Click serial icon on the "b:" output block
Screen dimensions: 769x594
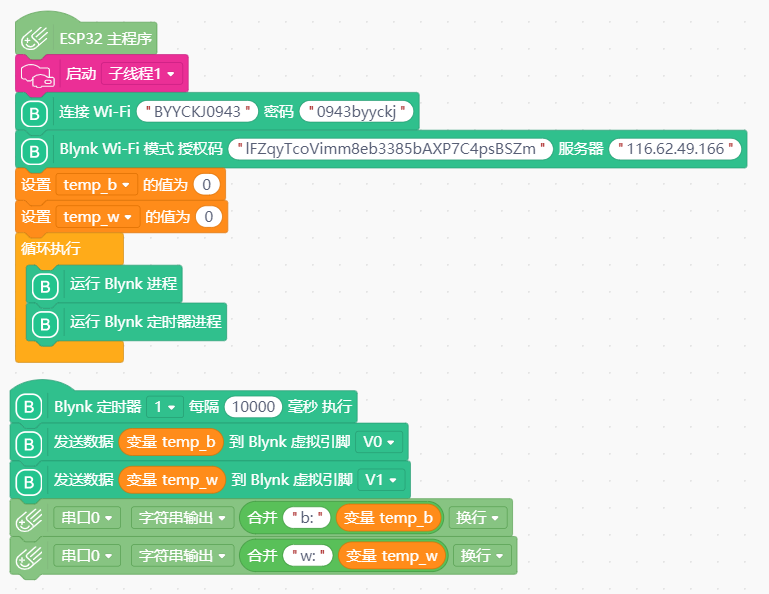[x=29, y=520]
